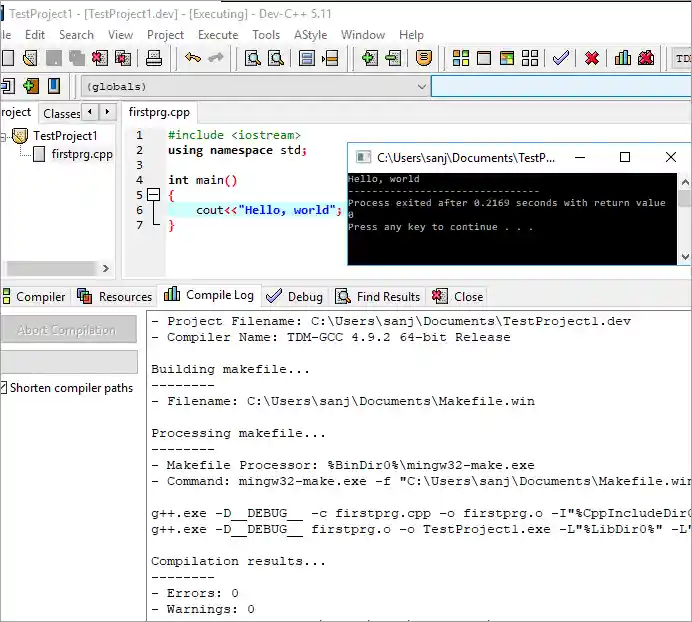Click the Close tab in the bottom panel
The image size is (692, 622).
click(458, 297)
